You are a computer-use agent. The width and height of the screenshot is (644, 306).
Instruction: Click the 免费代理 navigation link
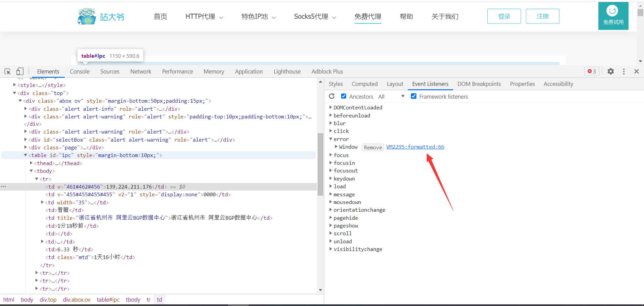pyautogui.click(x=368, y=16)
